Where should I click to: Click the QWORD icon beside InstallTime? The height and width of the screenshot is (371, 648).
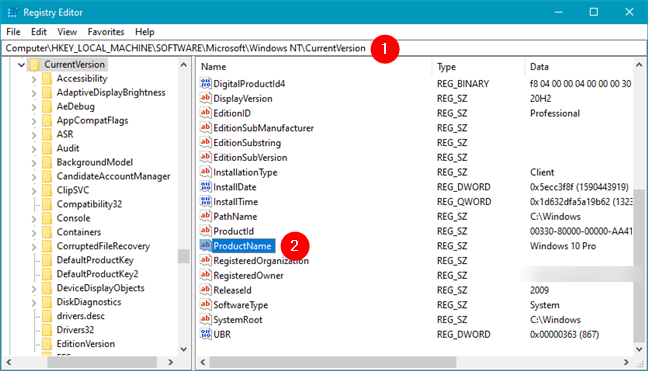pyautogui.click(x=205, y=202)
